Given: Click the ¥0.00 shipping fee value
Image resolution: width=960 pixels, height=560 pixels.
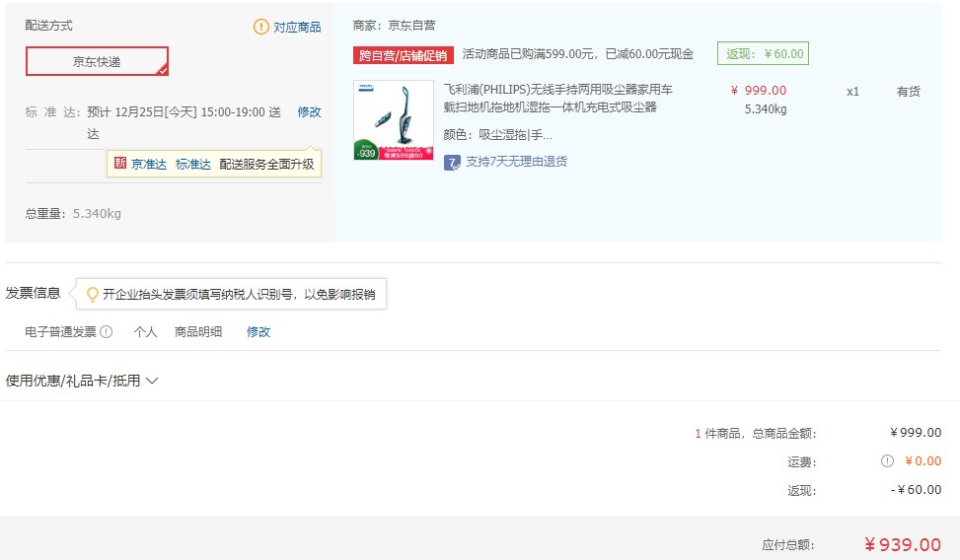Looking at the screenshot, I should (923, 460).
